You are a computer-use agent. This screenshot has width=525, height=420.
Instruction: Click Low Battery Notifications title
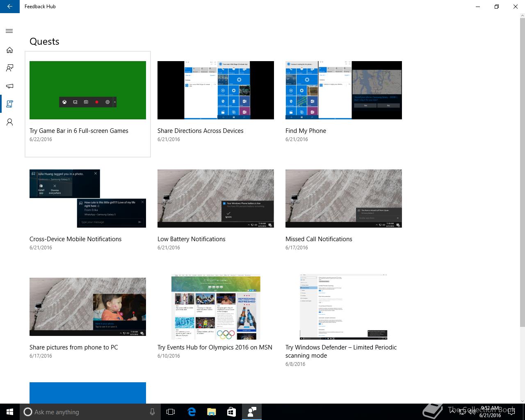click(191, 239)
